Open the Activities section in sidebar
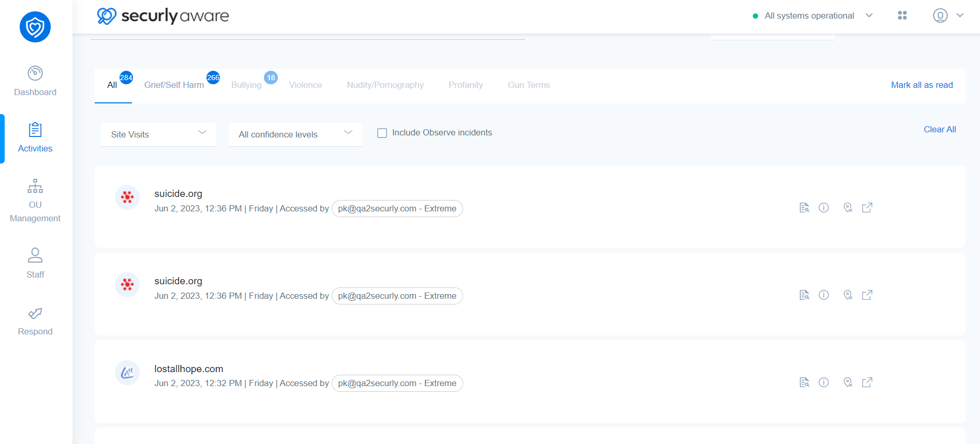The width and height of the screenshot is (980, 444). pos(35,137)
